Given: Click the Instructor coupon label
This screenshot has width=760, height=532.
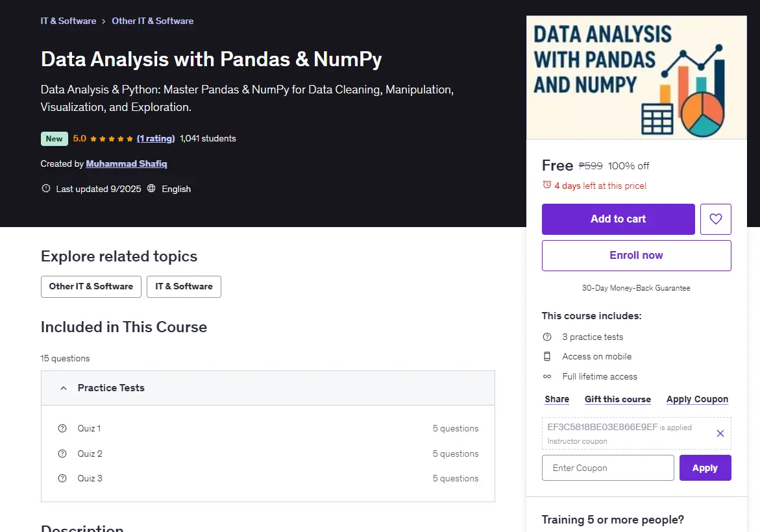Looking at the screenshot, I should tap(577, 441).
